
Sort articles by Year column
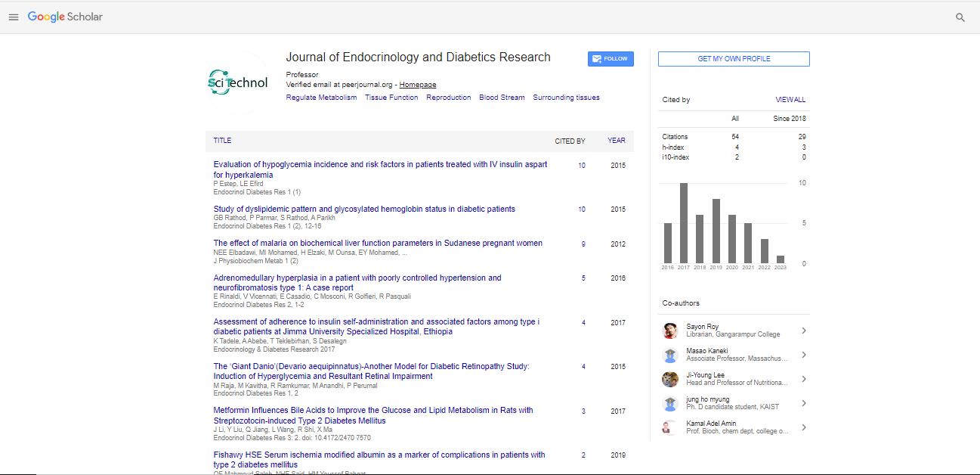(617, 141)
